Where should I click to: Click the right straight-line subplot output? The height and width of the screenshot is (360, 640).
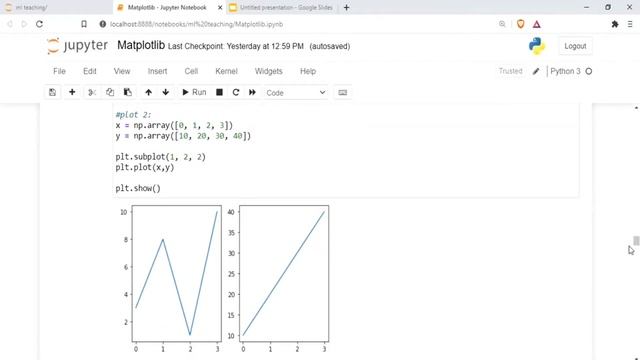pyautogui.click(x=284, y=273)
